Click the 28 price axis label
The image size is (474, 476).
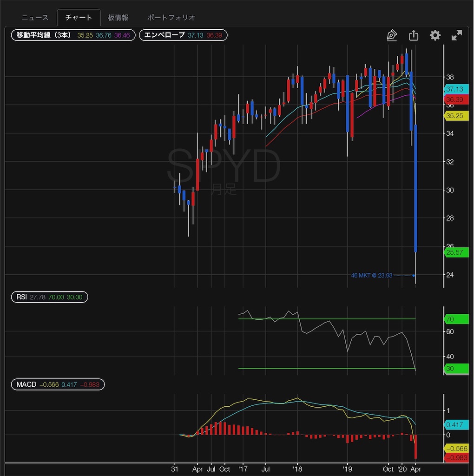[450, 218]
